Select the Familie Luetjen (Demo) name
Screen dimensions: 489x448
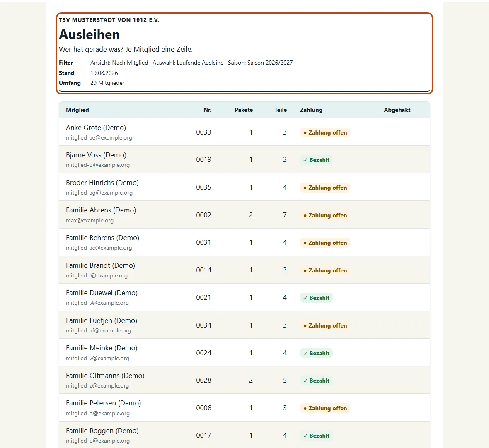[102, 320]
